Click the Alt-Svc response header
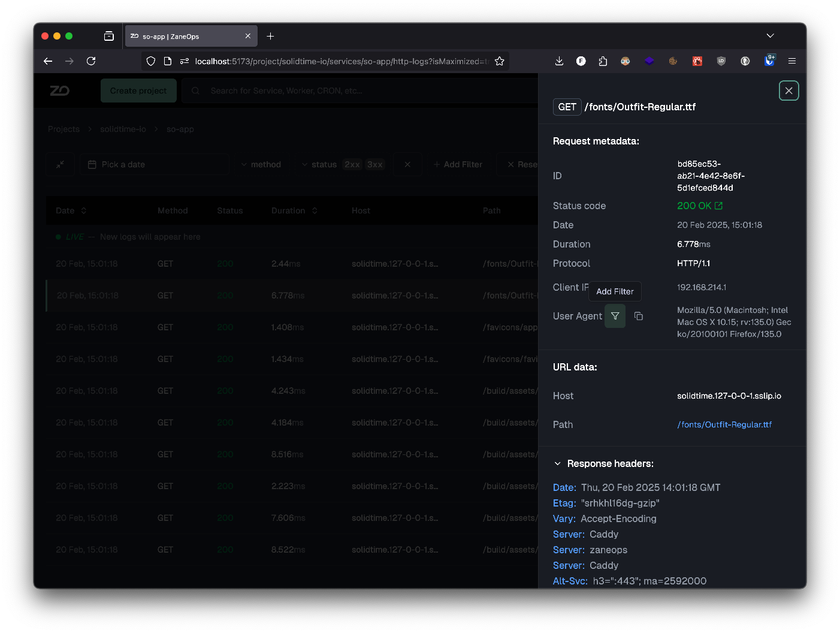Image resolution: width=840 pixels, height=633 pixels. 630,581
